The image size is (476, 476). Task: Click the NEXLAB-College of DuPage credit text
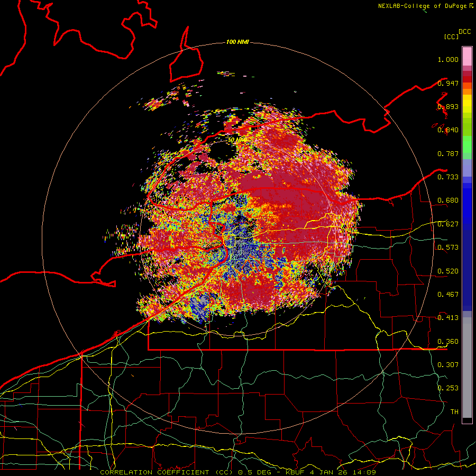(423, 6)
